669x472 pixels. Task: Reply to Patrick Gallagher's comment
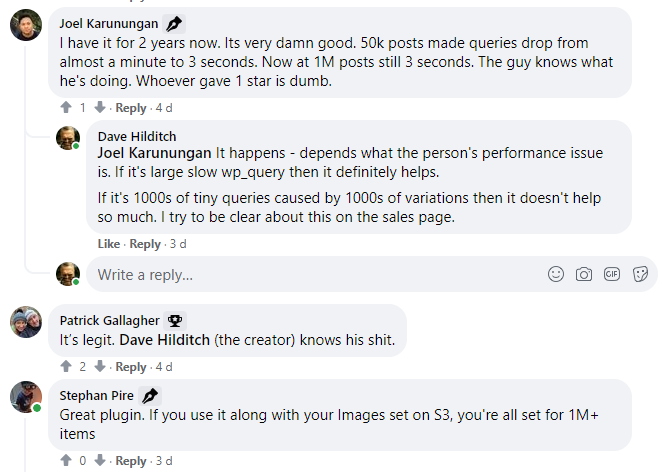(130, 367)
